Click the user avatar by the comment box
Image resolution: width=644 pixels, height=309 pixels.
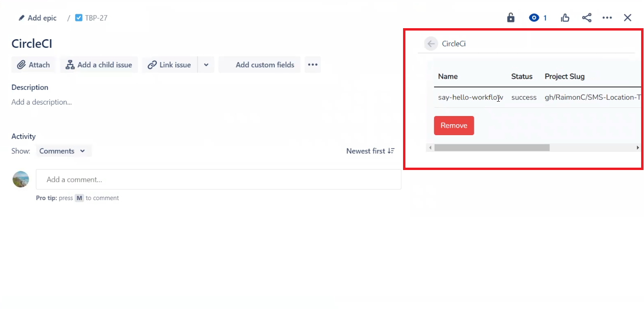tap(21, 179)
